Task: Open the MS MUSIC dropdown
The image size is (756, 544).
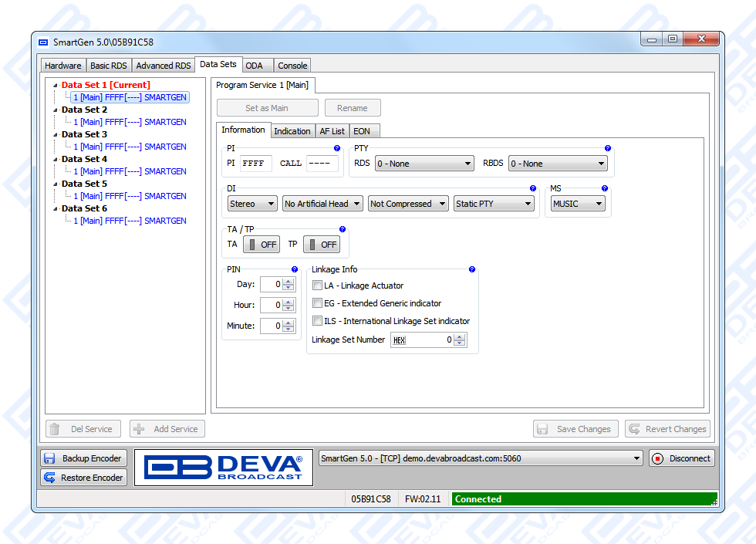Action: point(578,204)
